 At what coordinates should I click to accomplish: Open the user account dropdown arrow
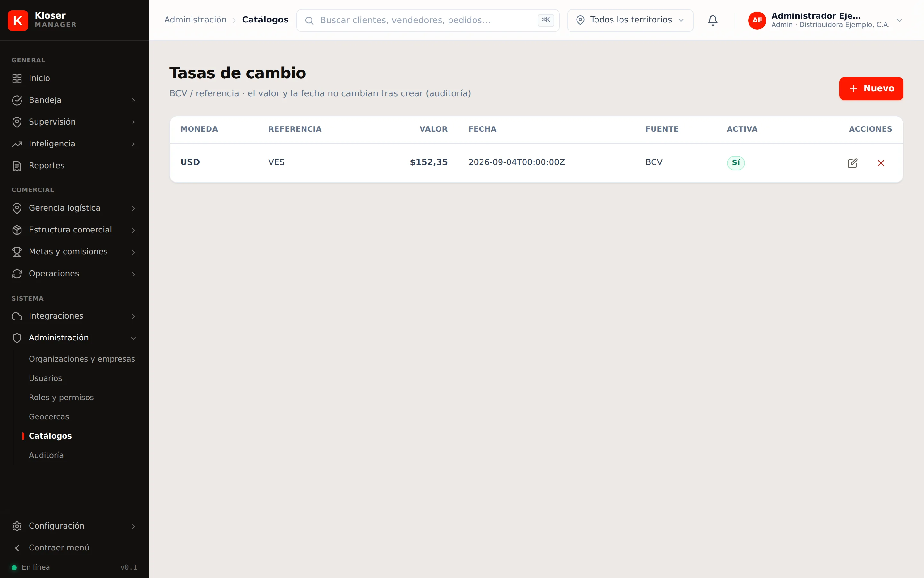(899, 20)
